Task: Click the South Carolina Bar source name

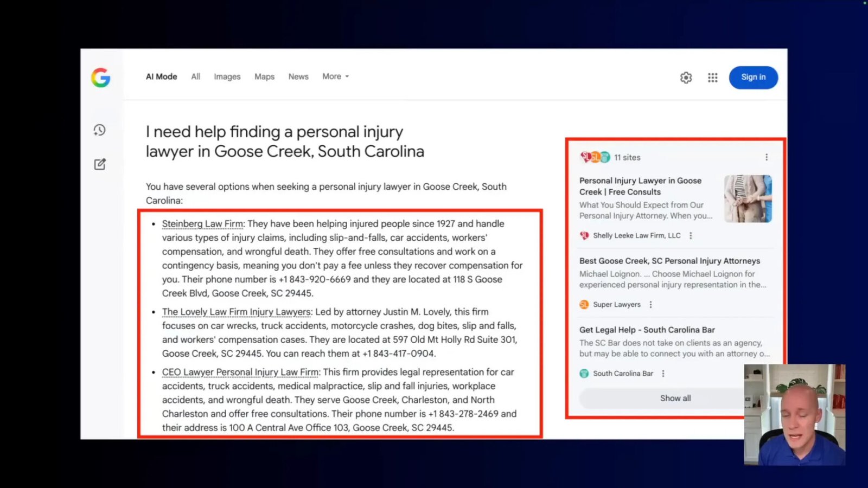Action: click(x=623, y=374)
